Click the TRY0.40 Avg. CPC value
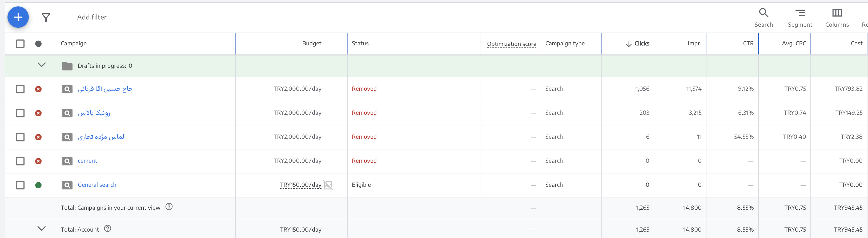Screen dimensions: 868x238 (794, 137)
